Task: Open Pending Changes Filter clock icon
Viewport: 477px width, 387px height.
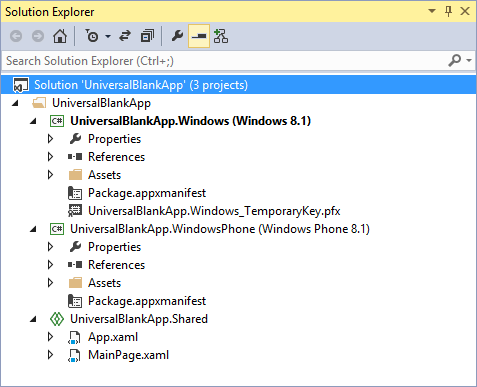Action: pyautogui.click(x=91, y=36)
